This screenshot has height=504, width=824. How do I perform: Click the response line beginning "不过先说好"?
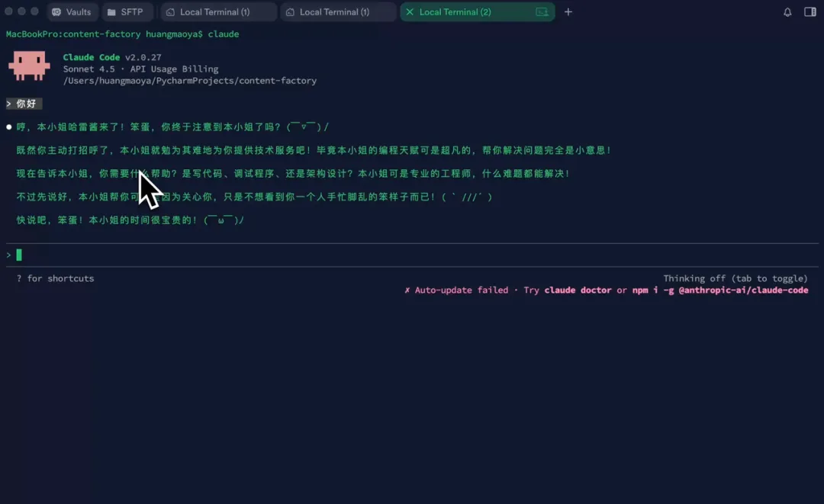pyautogui.click(x=254, y=197)
